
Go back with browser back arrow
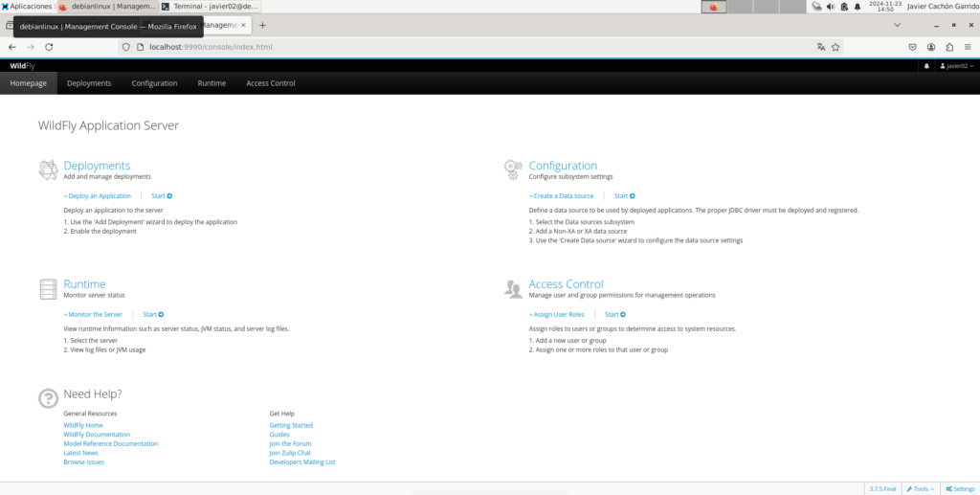(11, 47)
